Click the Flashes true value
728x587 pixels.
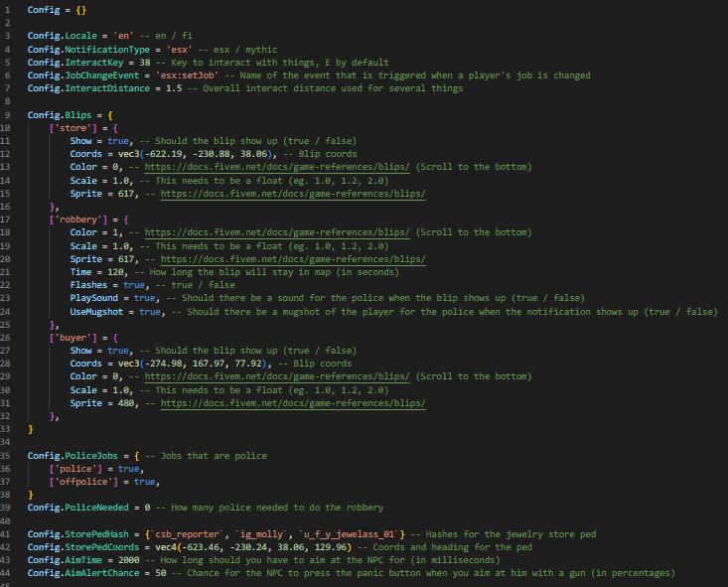134,285
